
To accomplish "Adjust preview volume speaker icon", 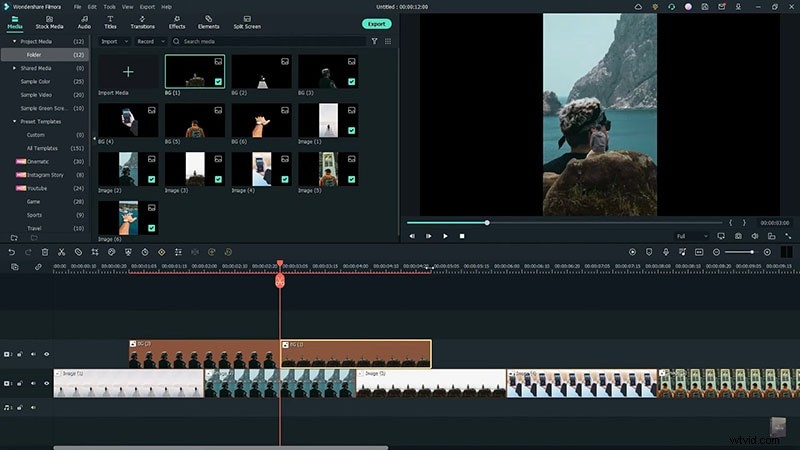I will coord(755,236).
